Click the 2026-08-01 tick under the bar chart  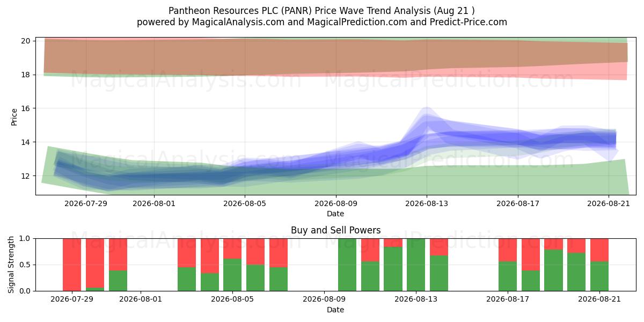point(141,299)
